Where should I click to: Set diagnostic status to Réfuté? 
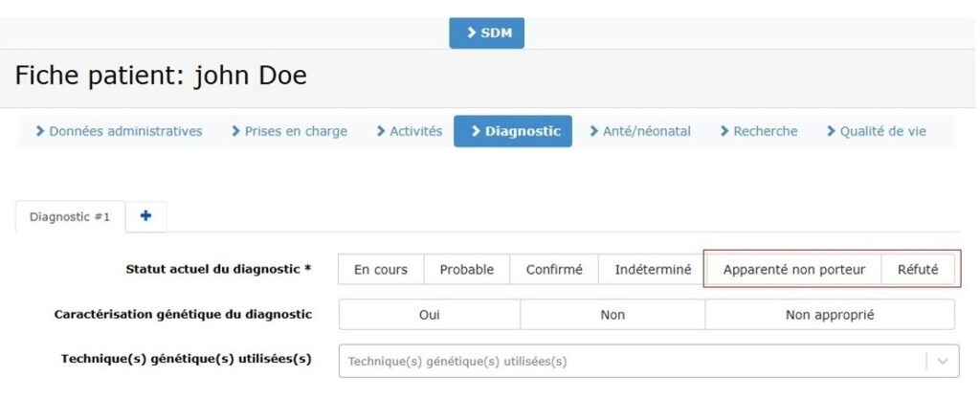(918, 270)
